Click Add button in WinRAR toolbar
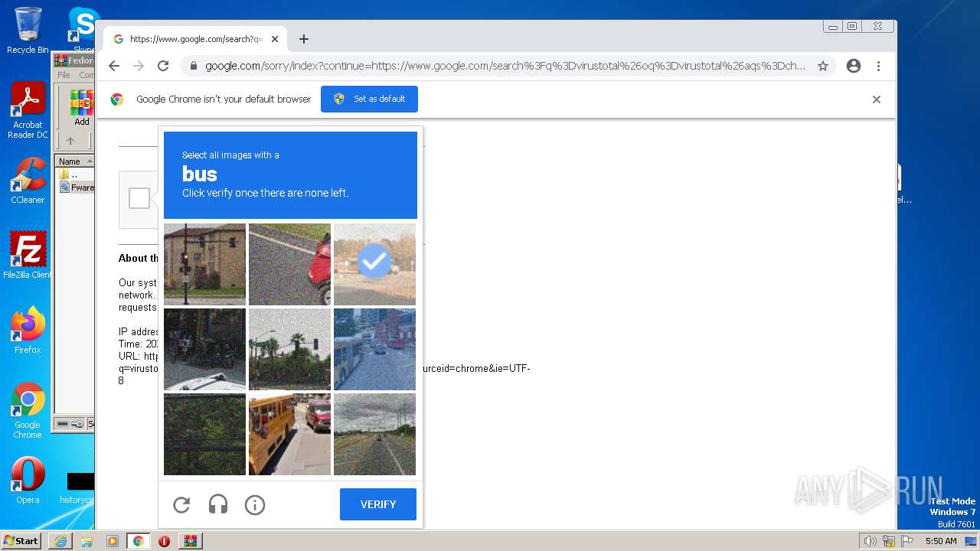 point(82,108)
